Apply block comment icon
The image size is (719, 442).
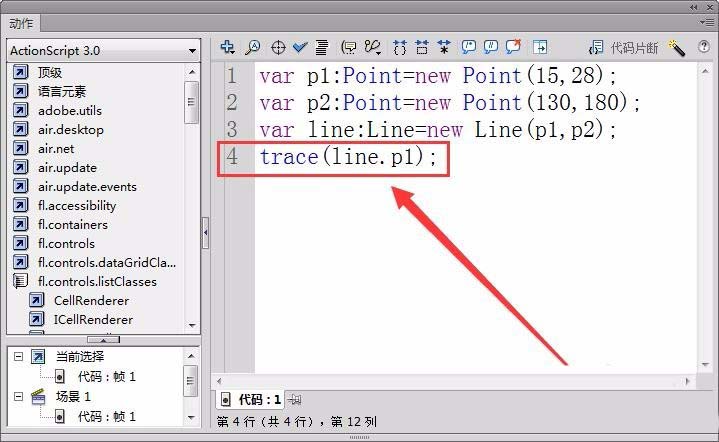pos(469,47)
